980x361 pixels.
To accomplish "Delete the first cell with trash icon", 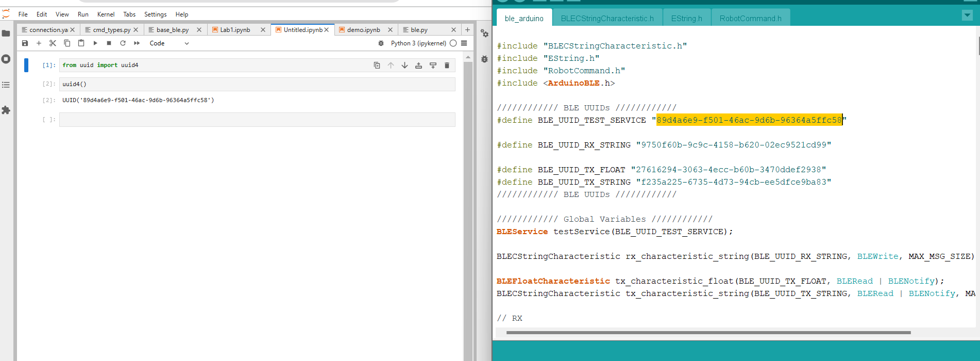I will tap(447, 65).
